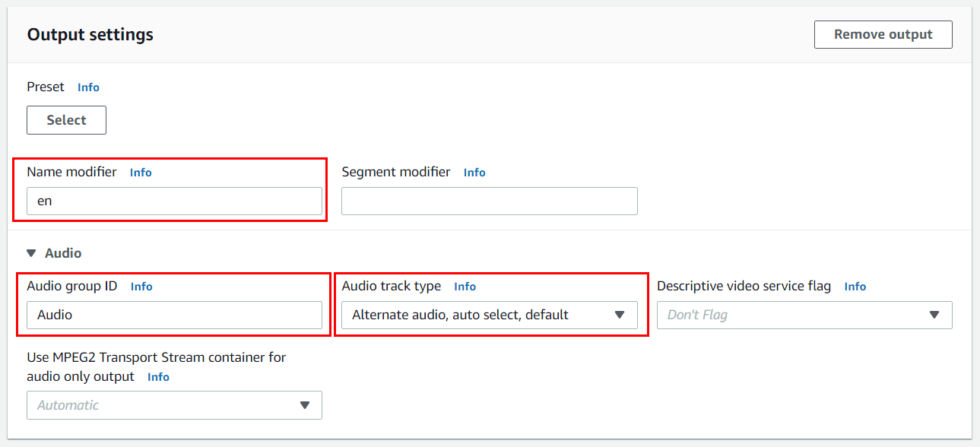Open Info link next to Preset
Image resolution: width=980 pixels, height=447 pixels.
point(88,87)
